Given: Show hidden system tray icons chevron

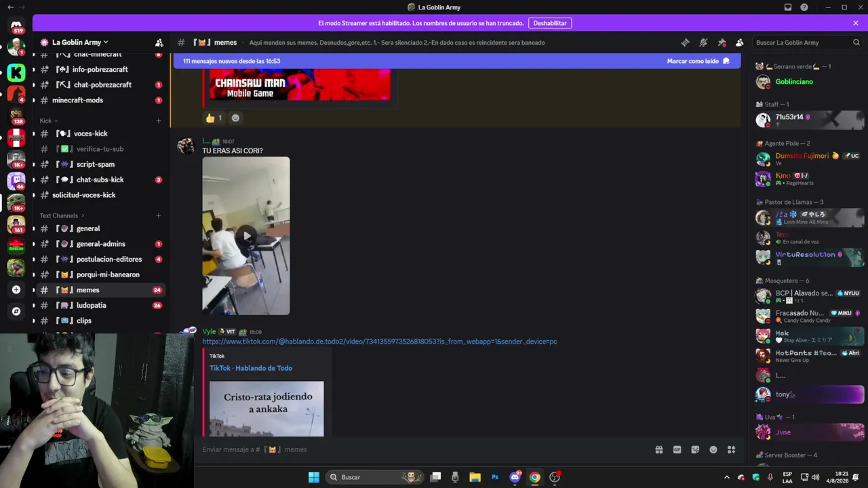Looking at the screenshot, I should [x=727, y=477].
